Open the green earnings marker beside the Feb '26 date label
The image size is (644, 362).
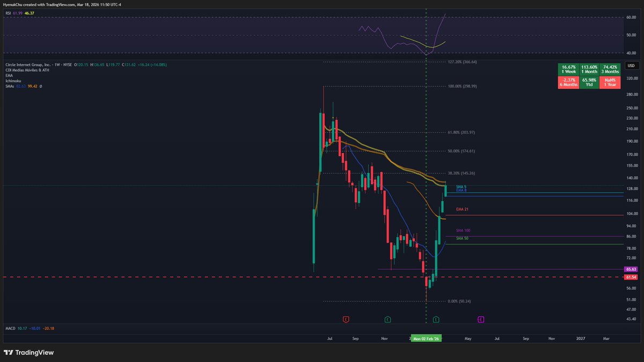point(436,319)
